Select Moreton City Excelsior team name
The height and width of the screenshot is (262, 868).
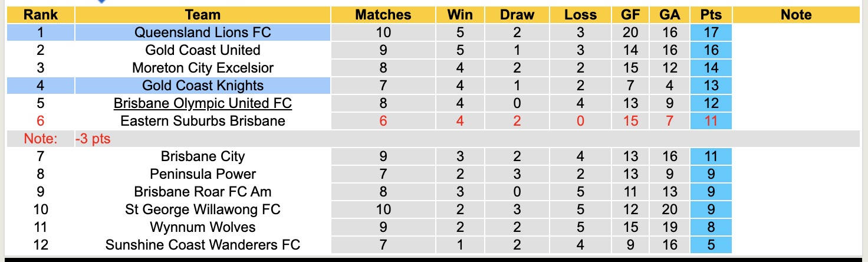[x=202, y=68]
